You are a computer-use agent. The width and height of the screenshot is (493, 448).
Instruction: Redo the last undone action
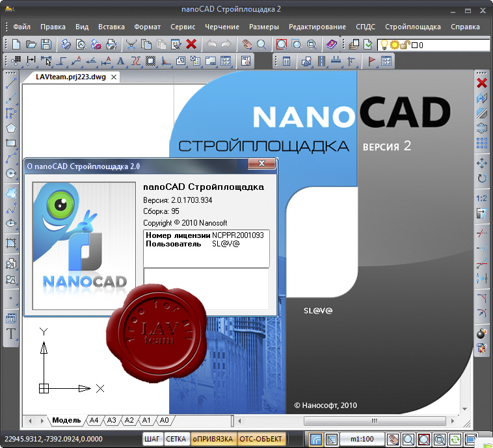pos(226,44)
